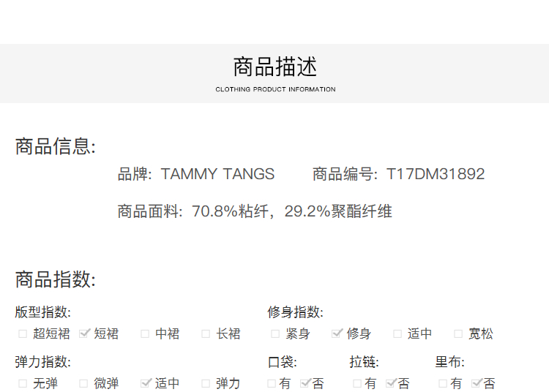The image size is (549, 392).
Task: Uncheck the 短裙 checkbox
Action: pyautogui.click(x=84, y=333)
